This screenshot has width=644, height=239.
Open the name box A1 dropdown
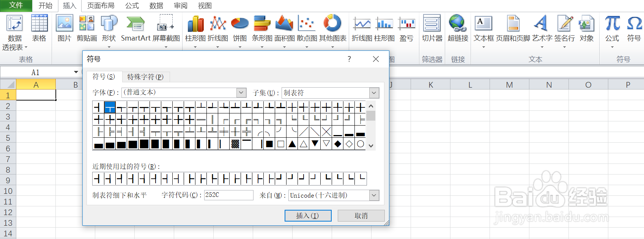coord(76,72)
